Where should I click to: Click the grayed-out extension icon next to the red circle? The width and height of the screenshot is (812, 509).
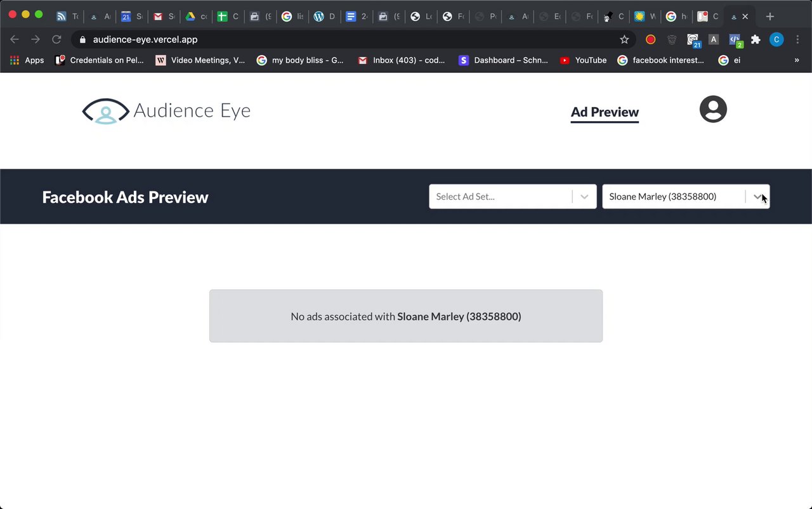coord(672,39)
